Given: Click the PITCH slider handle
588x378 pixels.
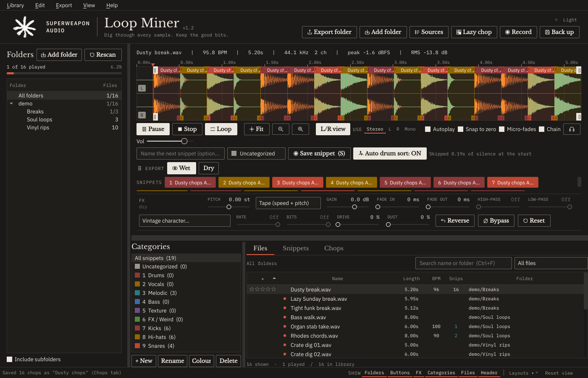Looking at the screenshot, I should coord(229,207).
